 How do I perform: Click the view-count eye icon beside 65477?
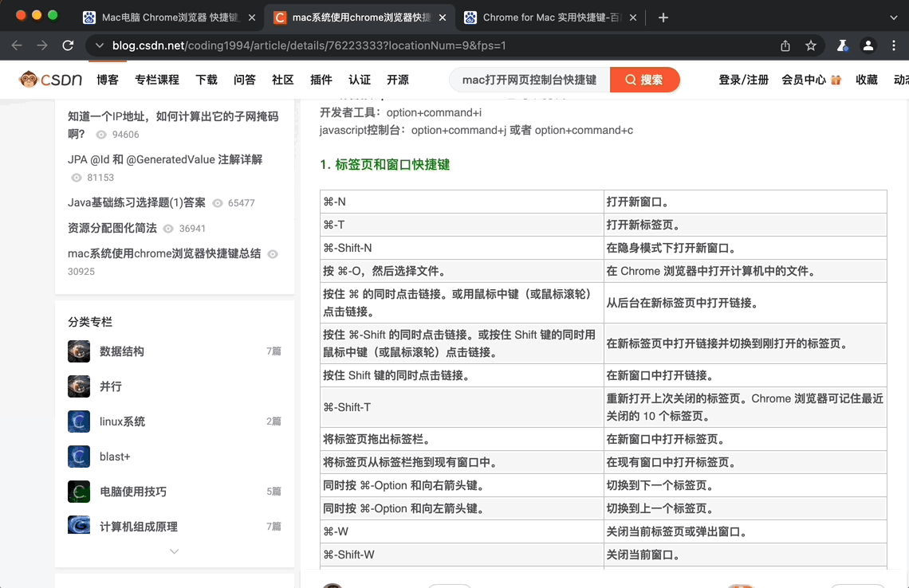point(218,202)
